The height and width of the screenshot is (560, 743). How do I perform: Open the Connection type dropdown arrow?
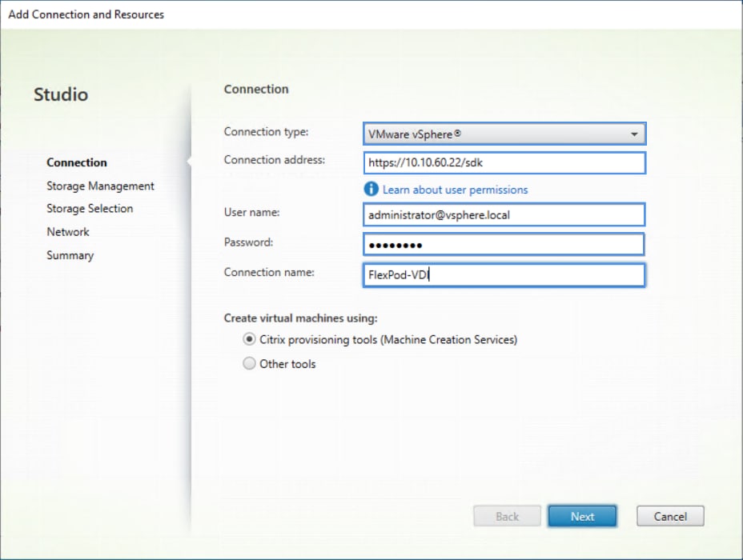coord(634,134)
